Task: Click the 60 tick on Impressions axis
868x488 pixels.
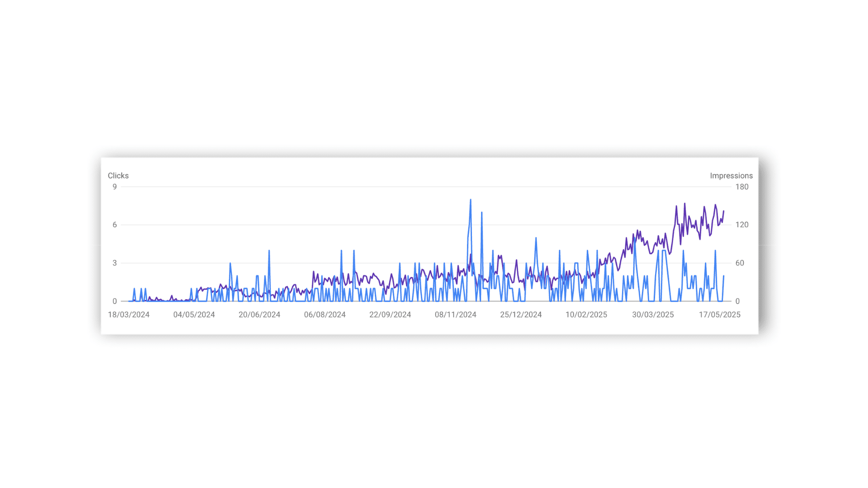Action: [x=740, y=263]
